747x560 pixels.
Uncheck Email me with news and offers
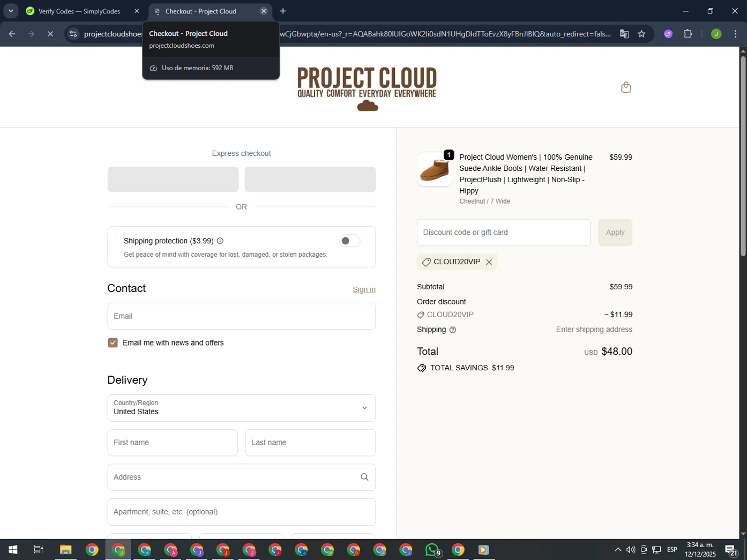113,342
